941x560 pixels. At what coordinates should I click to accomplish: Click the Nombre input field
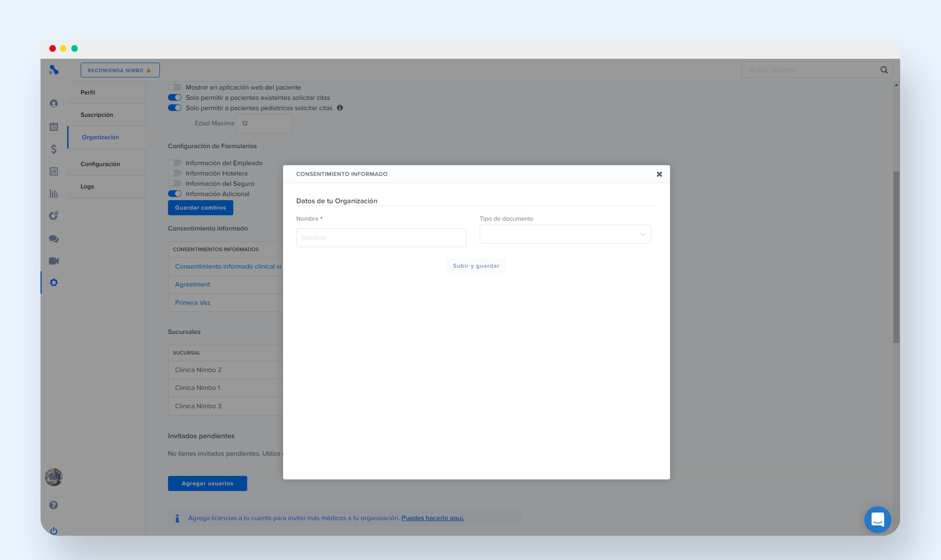pyautogui.click(x=381, y=238)
